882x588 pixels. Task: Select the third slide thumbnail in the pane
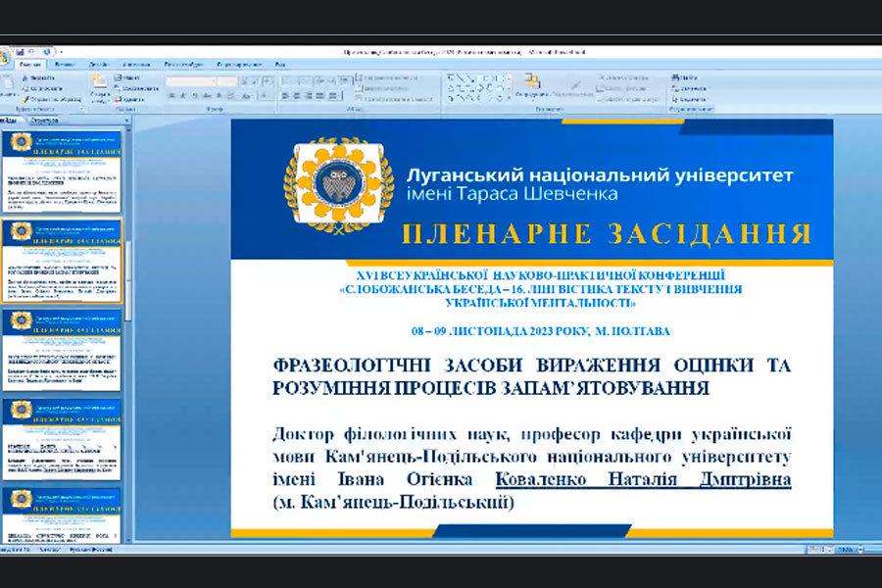point(62,350)
